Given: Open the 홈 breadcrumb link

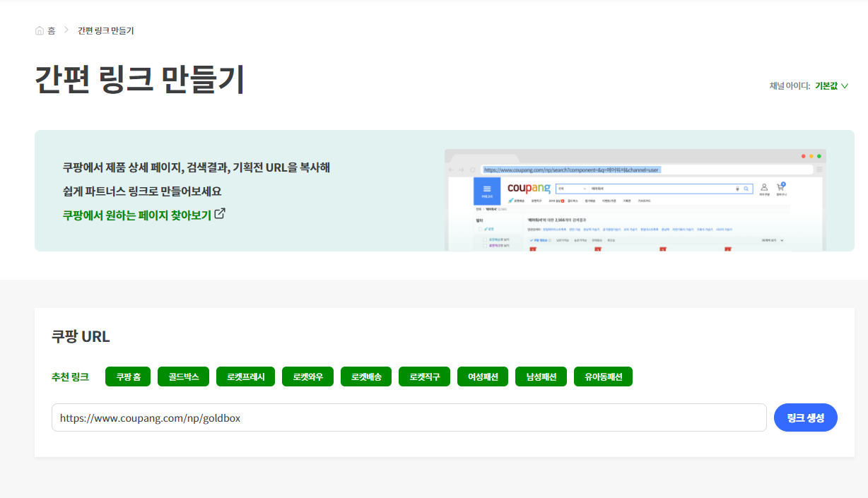Looking at the screenshot, I should (52, 30).
